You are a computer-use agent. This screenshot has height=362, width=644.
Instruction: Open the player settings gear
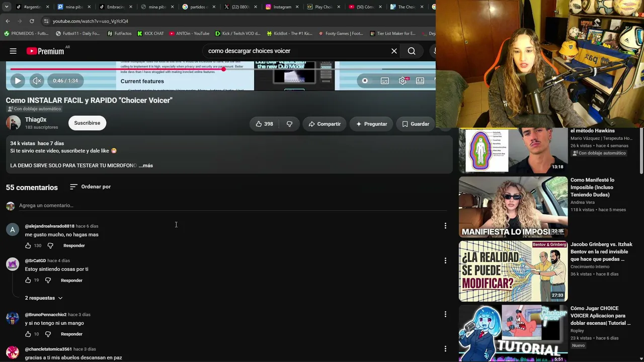403,80
